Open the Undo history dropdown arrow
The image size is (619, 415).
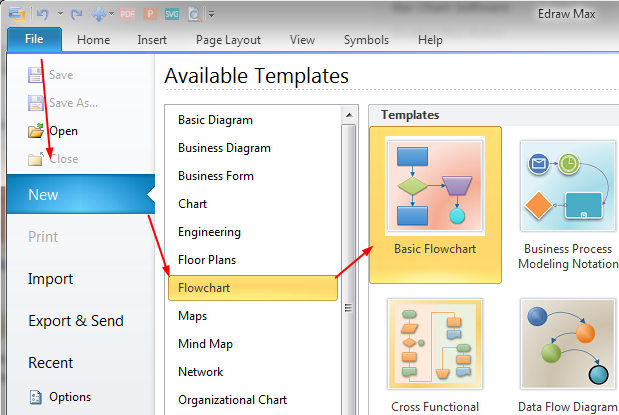pyautogui.click(x=60, y=14)
